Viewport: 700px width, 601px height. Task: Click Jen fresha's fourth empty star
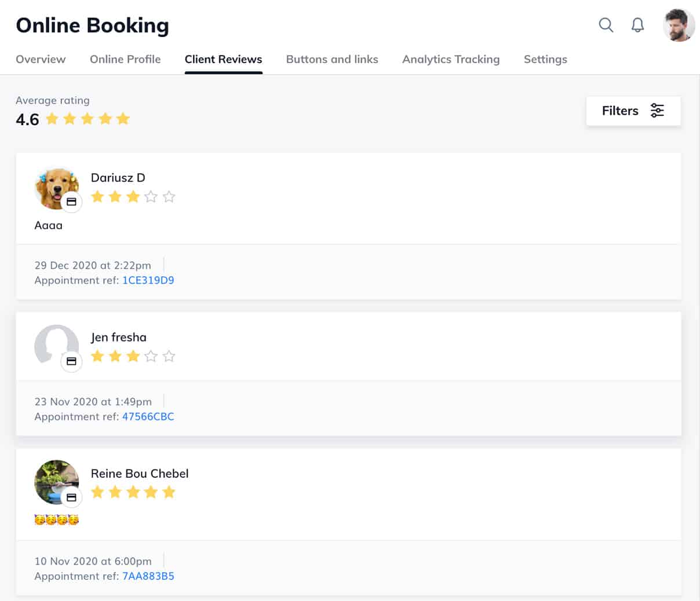(x=151, y=356)
